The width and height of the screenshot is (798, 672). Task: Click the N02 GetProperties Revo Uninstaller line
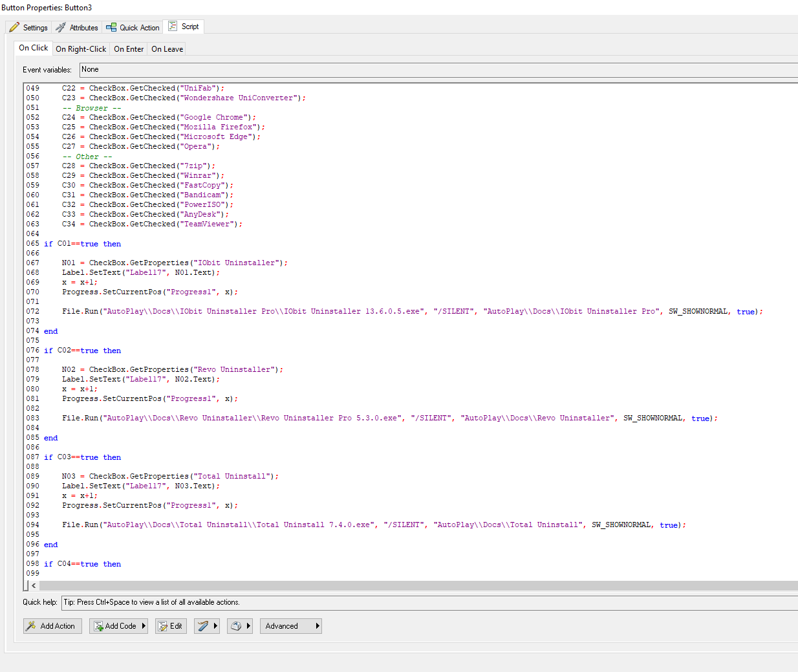173,370
